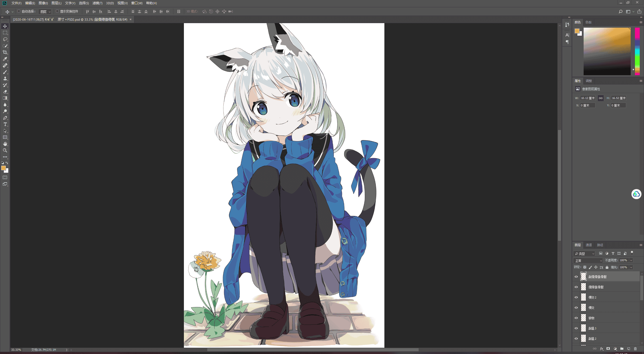
Task: Create a new group with folder icon
Action: point(622,349)
